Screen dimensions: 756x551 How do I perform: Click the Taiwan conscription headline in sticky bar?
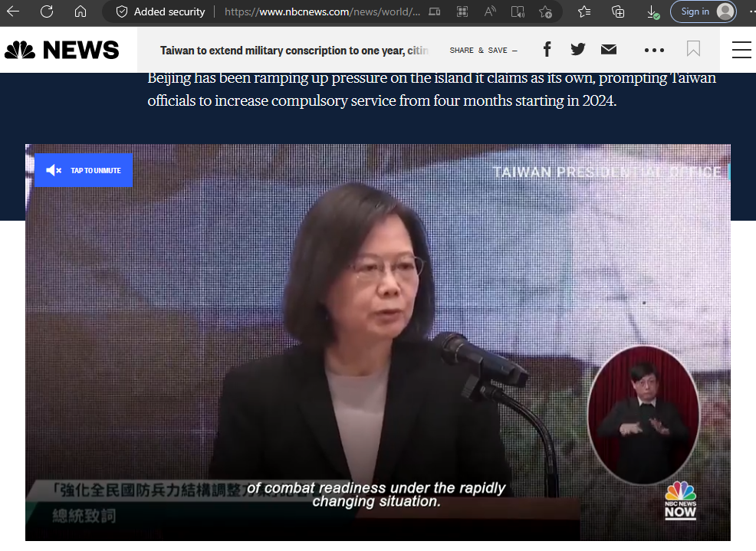click(294, 51)
